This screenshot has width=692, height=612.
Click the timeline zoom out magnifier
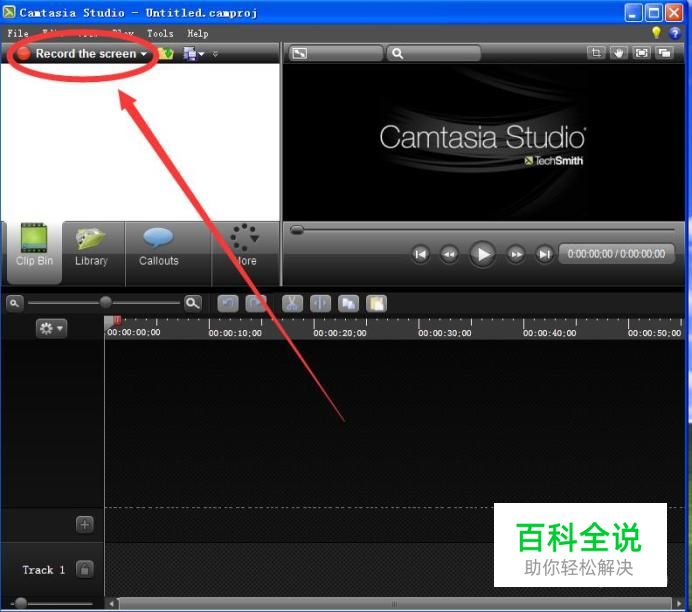[x=14, y=303]
